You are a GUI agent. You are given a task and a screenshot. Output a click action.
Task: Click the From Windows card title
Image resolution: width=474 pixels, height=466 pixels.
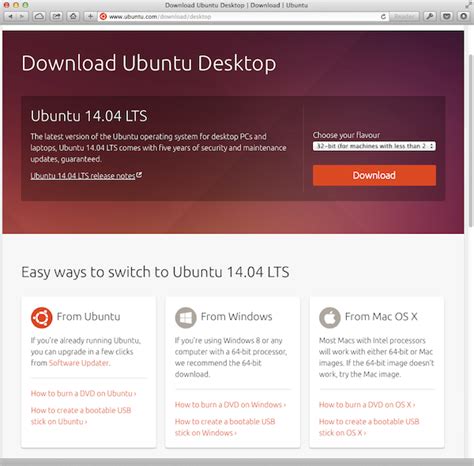click(x=236, y=316)
